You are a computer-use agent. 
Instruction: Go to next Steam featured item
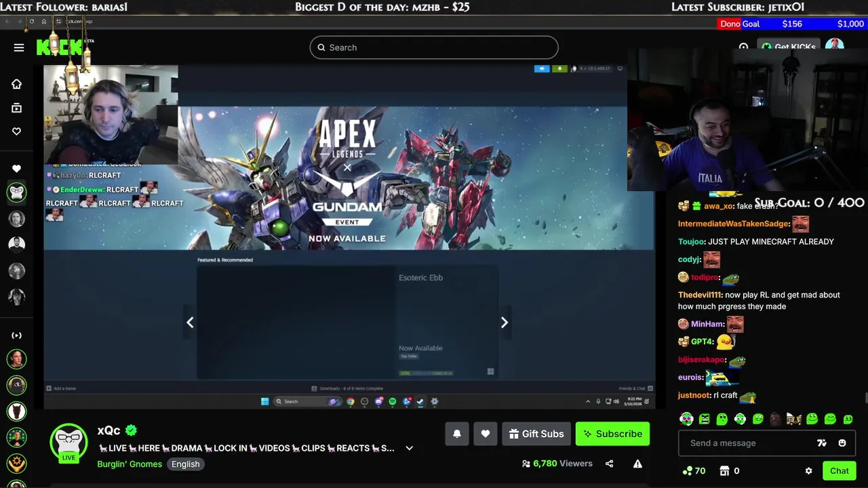505,323
